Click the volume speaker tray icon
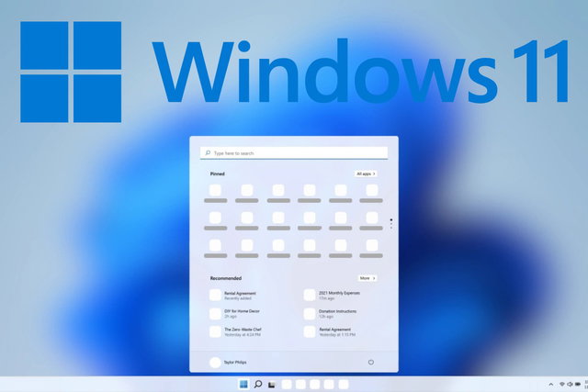 coord(570,384)
